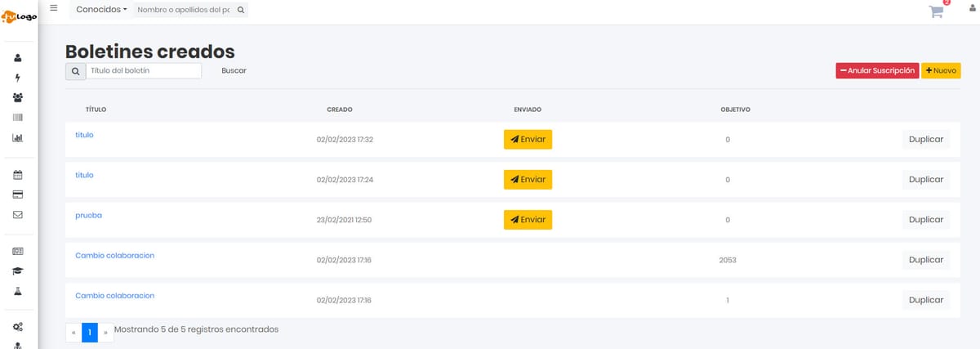The width and height of the screenshot is (980, 349).
Task: Open the shopping cart icon
Action: [936, 11]
